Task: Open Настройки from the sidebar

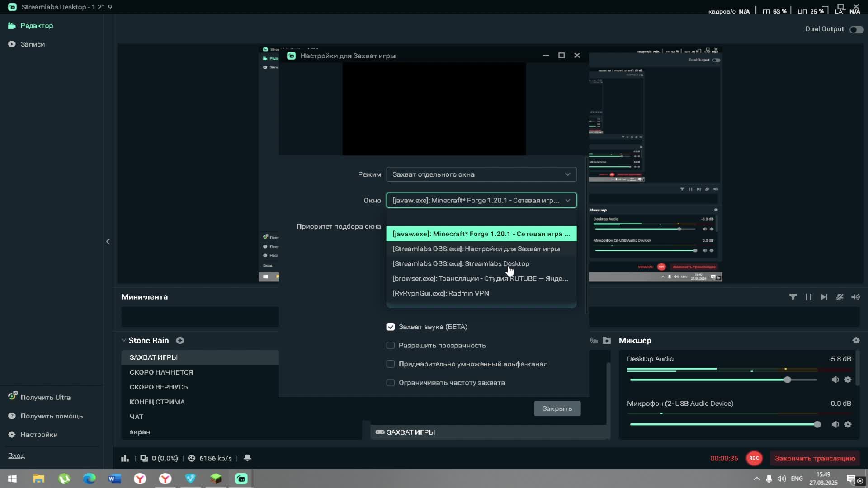Action: click(33, 435)
